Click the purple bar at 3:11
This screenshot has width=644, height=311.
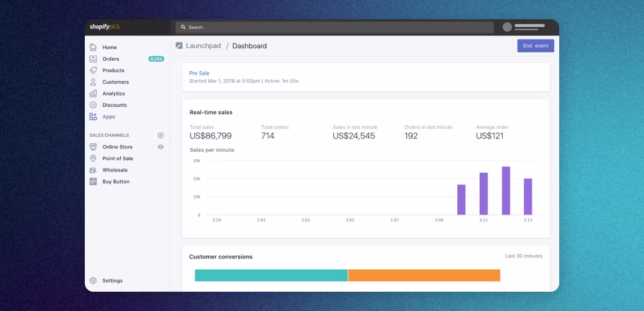(x=484, y=194)
